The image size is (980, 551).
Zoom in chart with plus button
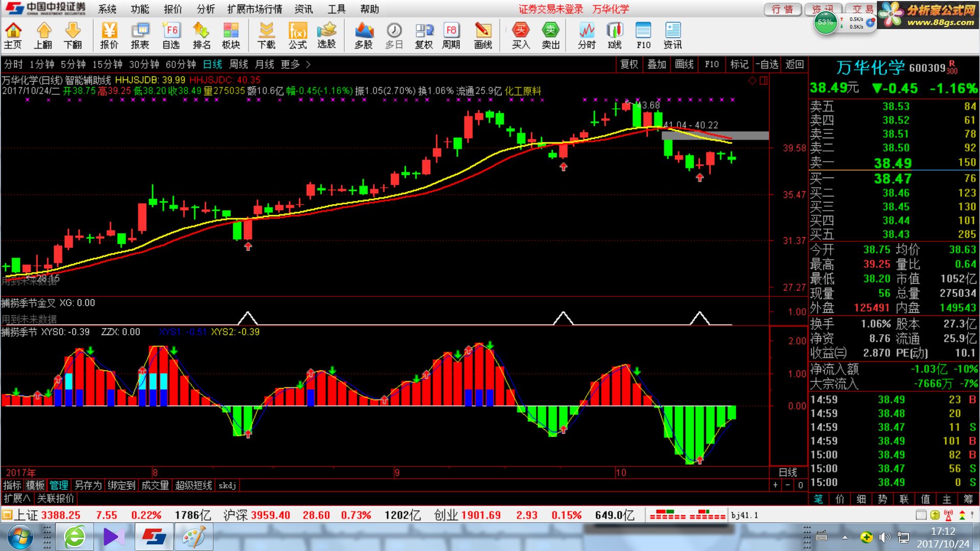pyautogui.click(x=775, y=485)
